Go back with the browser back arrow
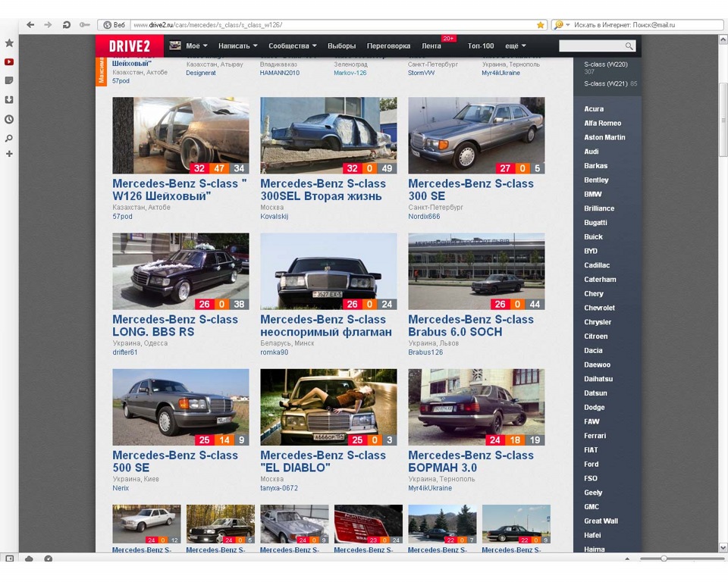The image size is (728, 582). (x=30, y=24)
